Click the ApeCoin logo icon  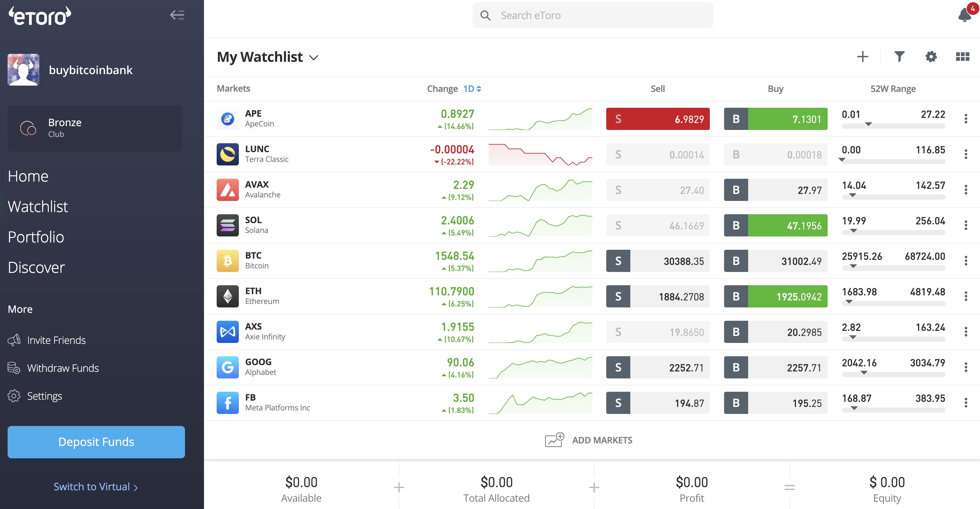click(x=227, y=119)
